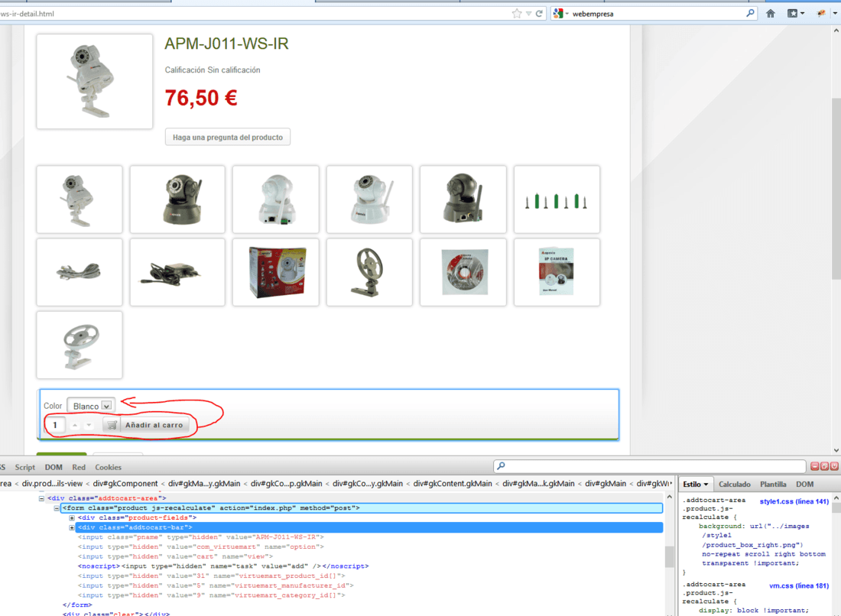Select the virtuemart_product_id input line
841x616 pixels.
(x=211, y=575)
